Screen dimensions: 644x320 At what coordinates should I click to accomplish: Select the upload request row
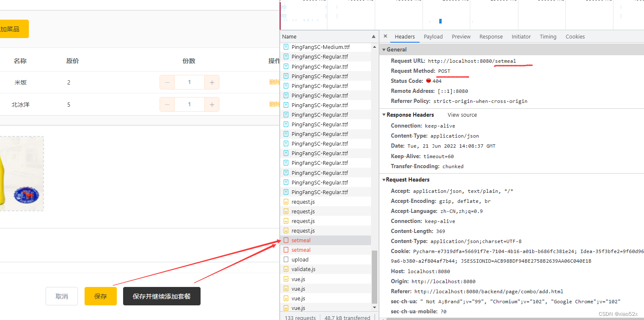click(x=325, y=259)
